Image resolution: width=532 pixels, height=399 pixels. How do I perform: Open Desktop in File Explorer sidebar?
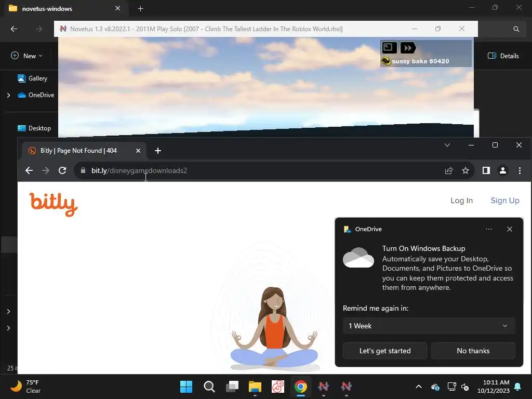(34, 128)
